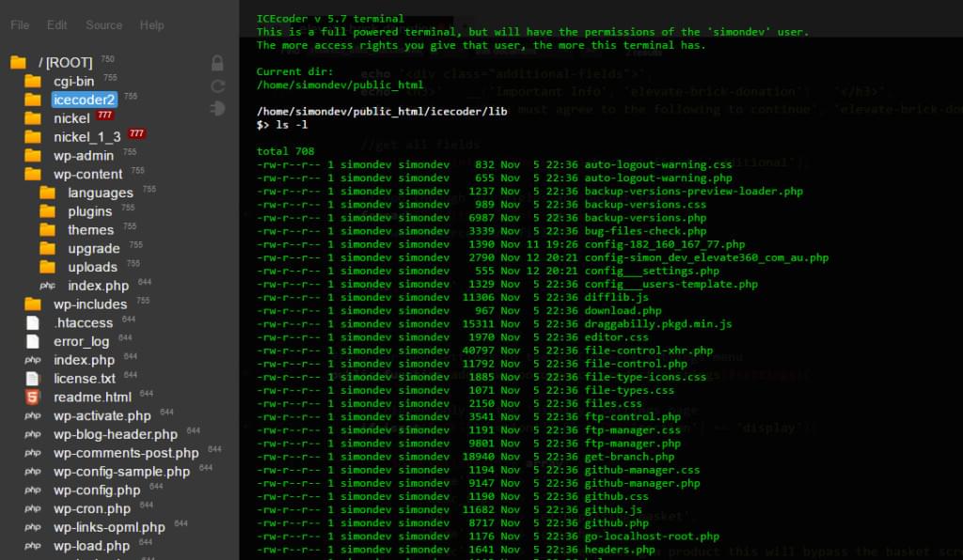This screenshot has width=963, height=560.
Task: Click the HTML5 icon beside readme.html
Action: [x=33, y=397]
